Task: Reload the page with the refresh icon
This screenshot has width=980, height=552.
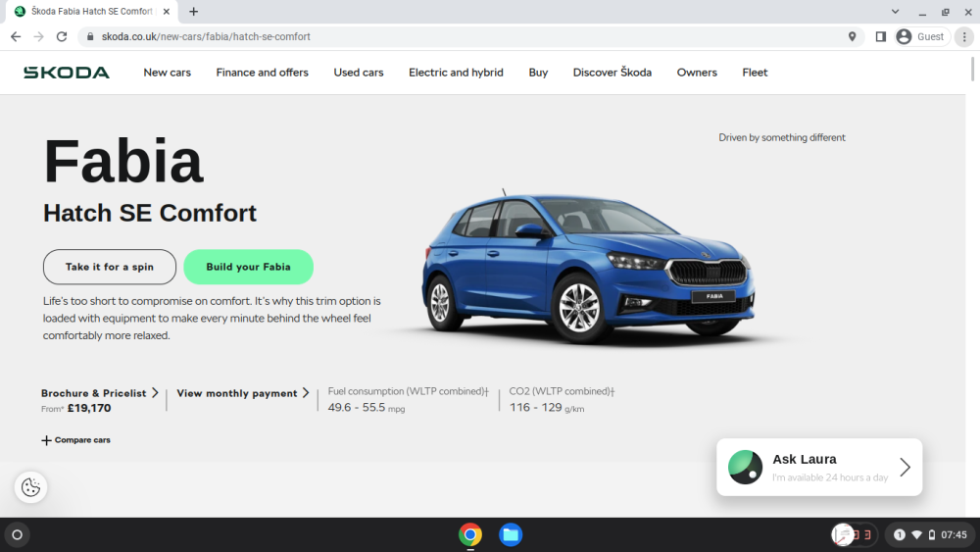Action: click(61, 37)
